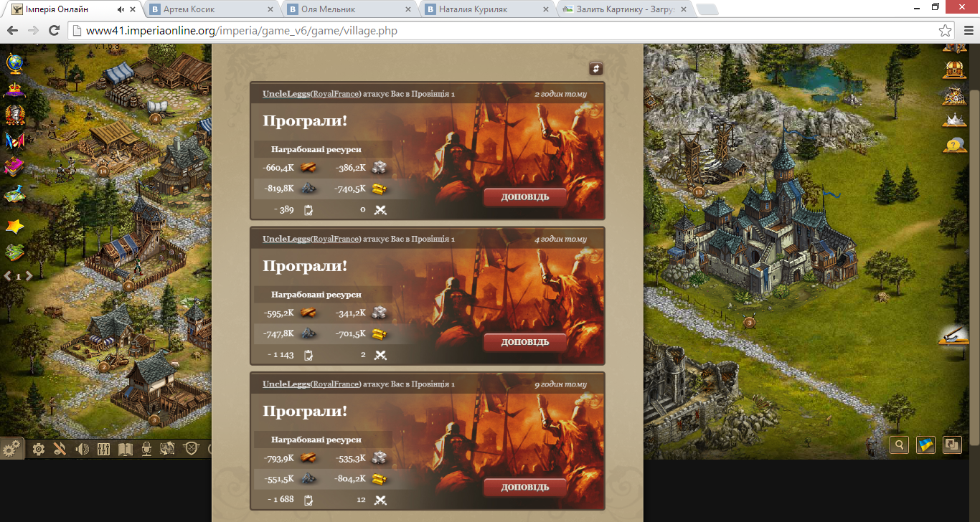980x522 pixels.
Task: Open UncleLeggs profile in first report
Action: 286,94
